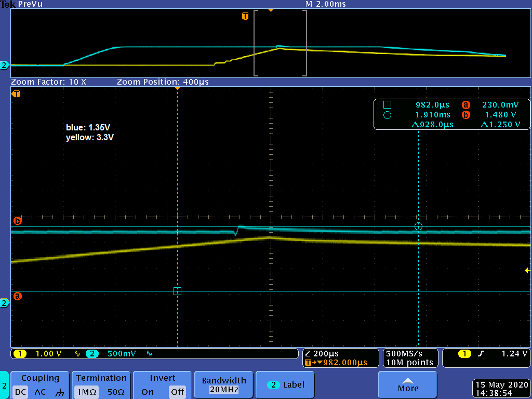Click orange trigger point marker atop overview
This screenshot has width=532, height=399.
[x=271, y=10]
